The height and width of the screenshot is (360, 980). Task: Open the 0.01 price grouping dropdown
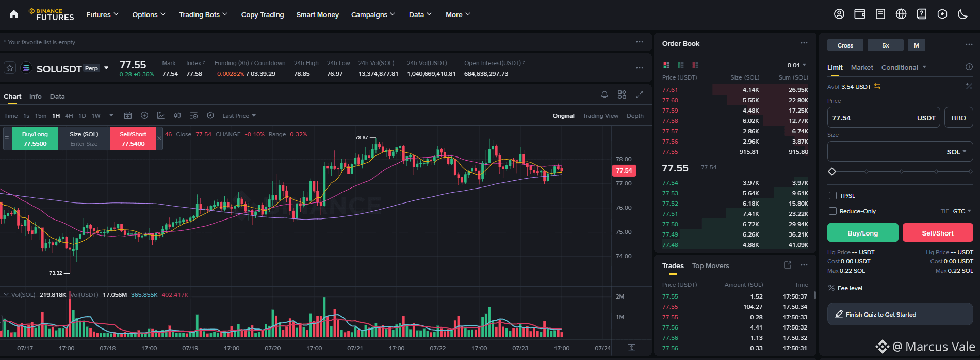(x=796, y=65)
